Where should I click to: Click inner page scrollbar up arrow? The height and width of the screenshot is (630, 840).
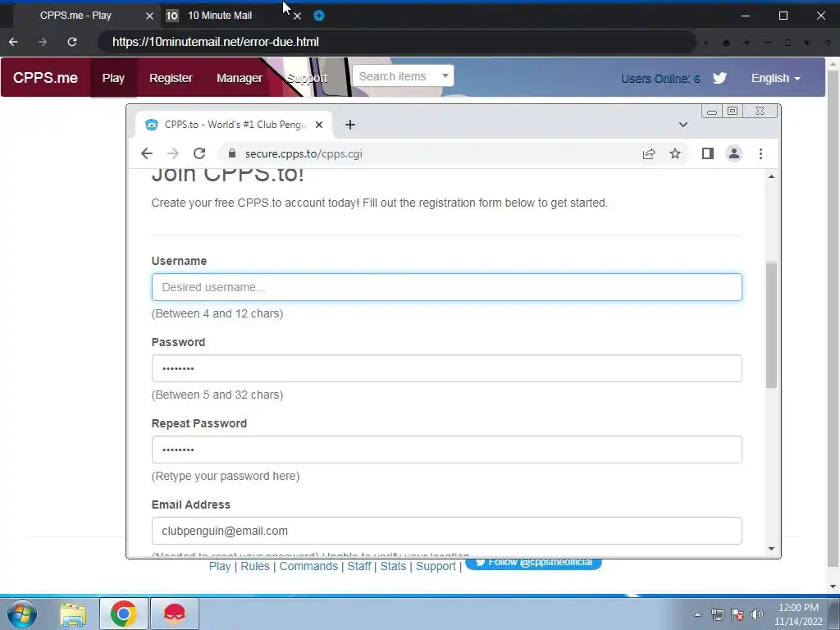point(771,177)
